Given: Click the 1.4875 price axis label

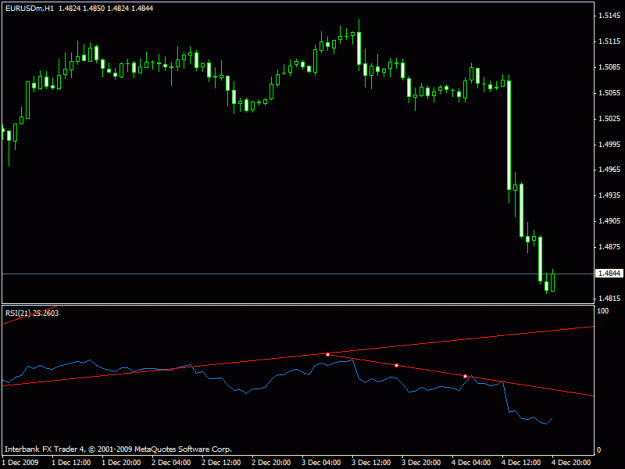Looking at the screenshot, I should [609, 247].
